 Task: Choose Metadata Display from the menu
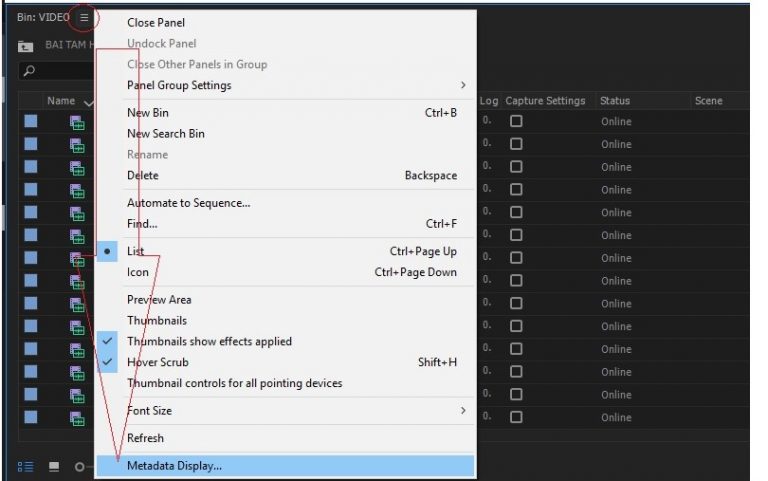click(174, 465)
